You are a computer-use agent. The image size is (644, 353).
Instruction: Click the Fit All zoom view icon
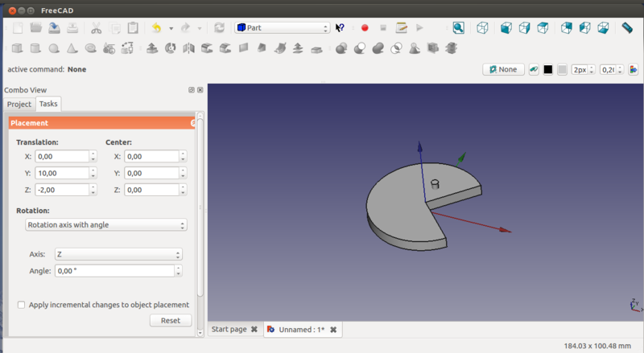(x=458, y=27)
